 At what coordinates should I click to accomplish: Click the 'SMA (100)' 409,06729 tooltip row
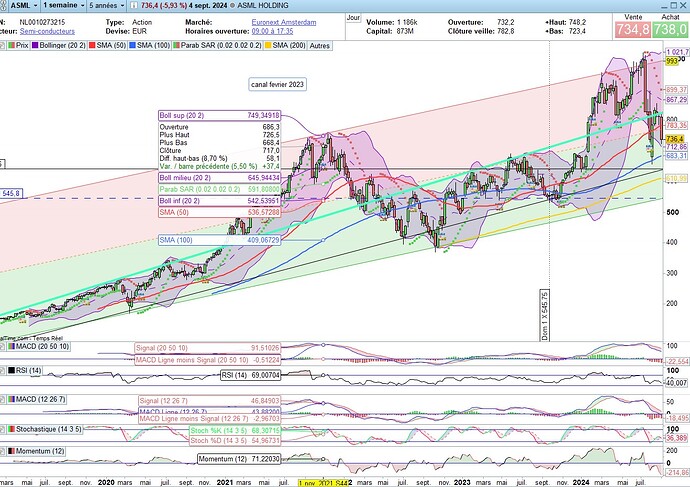click(220, 240)
